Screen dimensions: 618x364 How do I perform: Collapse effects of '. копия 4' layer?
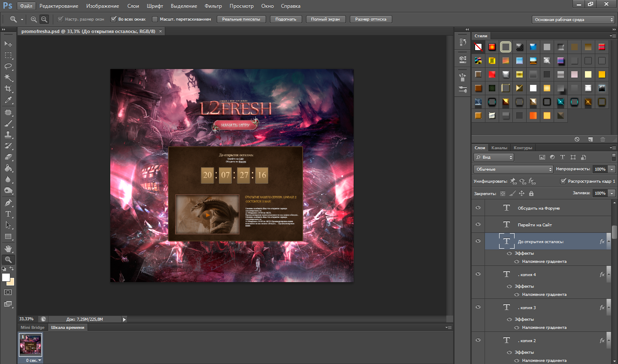pos(609,274)
